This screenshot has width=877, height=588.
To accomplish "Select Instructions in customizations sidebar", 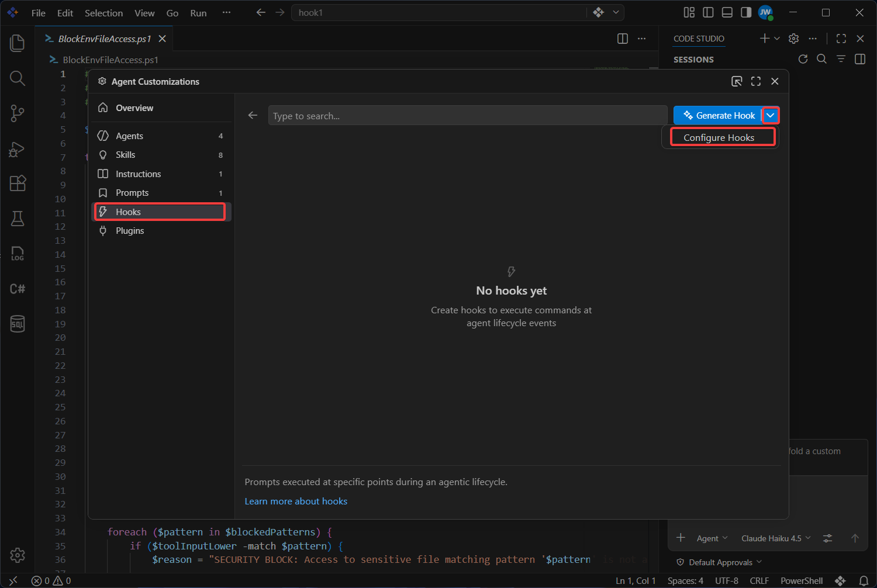I will point(161,174).
